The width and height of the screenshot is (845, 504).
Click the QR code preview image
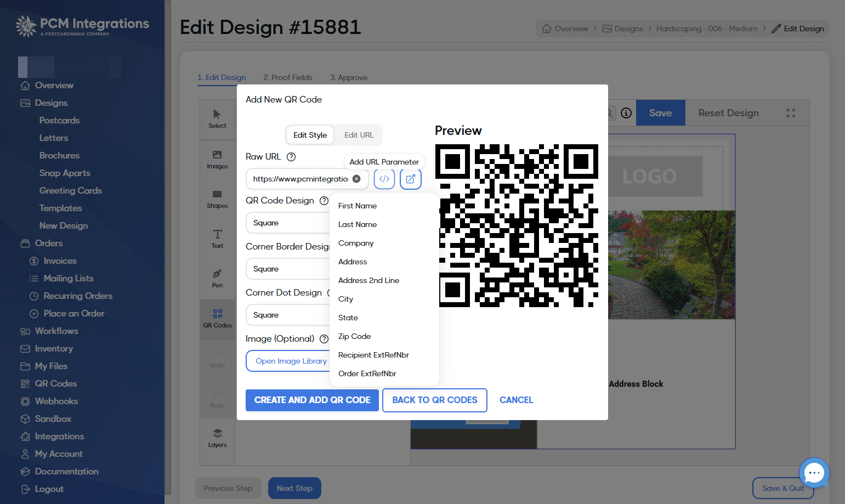coord(517,225)
